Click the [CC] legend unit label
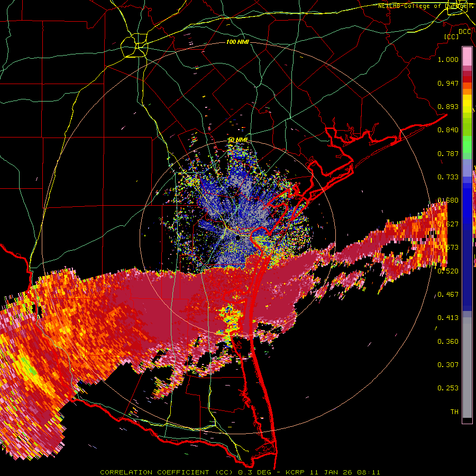The width and height of the screenshot is (476, 476). click(452, 36)
